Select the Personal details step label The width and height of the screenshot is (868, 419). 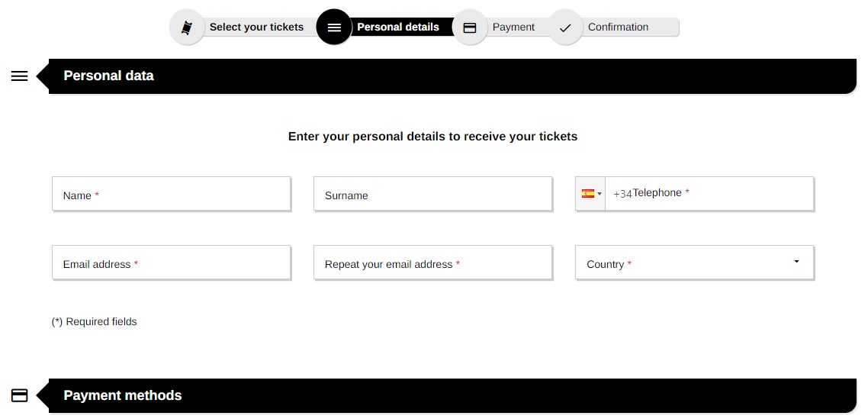tap(398, 27)
